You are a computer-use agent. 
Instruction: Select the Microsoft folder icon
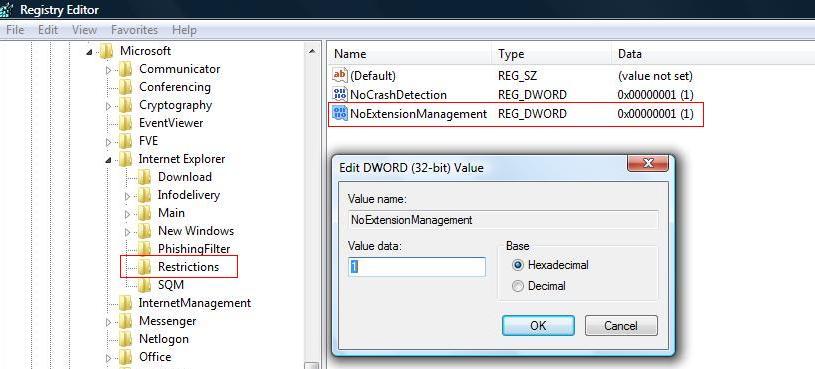[x=106, y=51]
